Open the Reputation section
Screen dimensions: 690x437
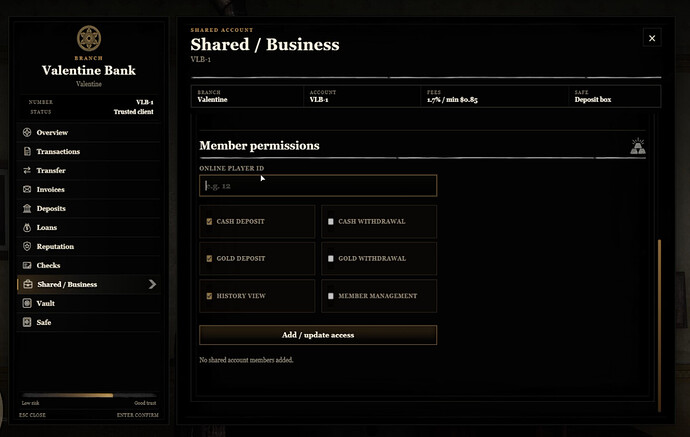89,246
